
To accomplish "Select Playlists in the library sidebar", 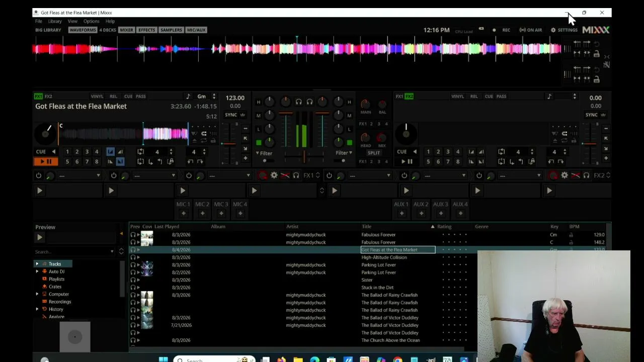I will [x=56, y=279].
